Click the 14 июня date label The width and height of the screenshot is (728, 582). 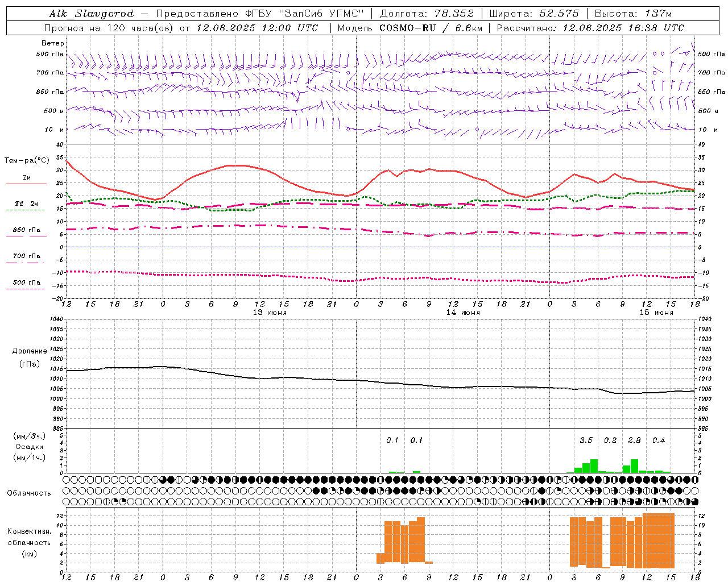click(x=463, y=313)
